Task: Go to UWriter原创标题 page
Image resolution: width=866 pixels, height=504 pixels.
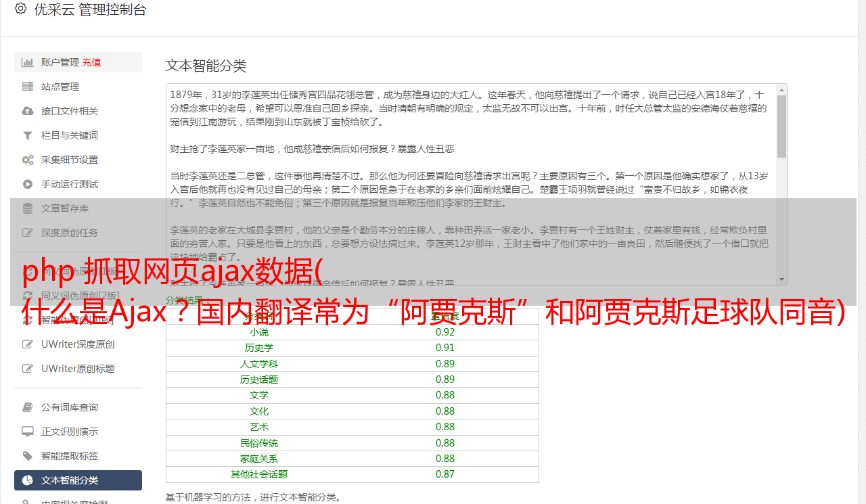Action: (78, 369)
